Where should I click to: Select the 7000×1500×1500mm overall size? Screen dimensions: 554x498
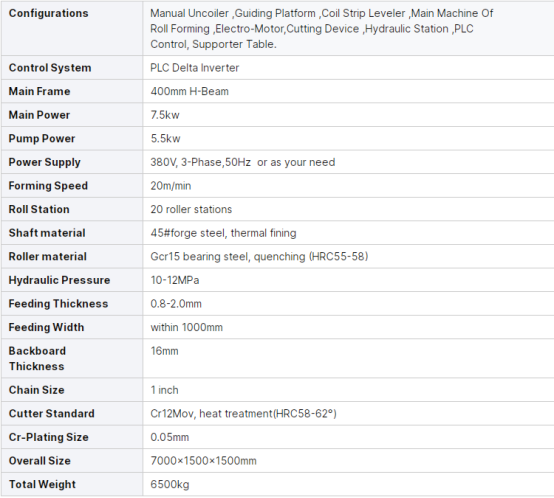tap(204, 461)
